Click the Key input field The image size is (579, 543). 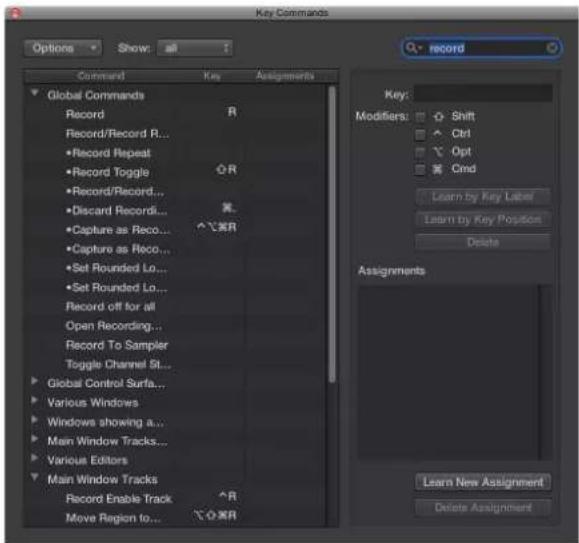(x=483, y=94)
